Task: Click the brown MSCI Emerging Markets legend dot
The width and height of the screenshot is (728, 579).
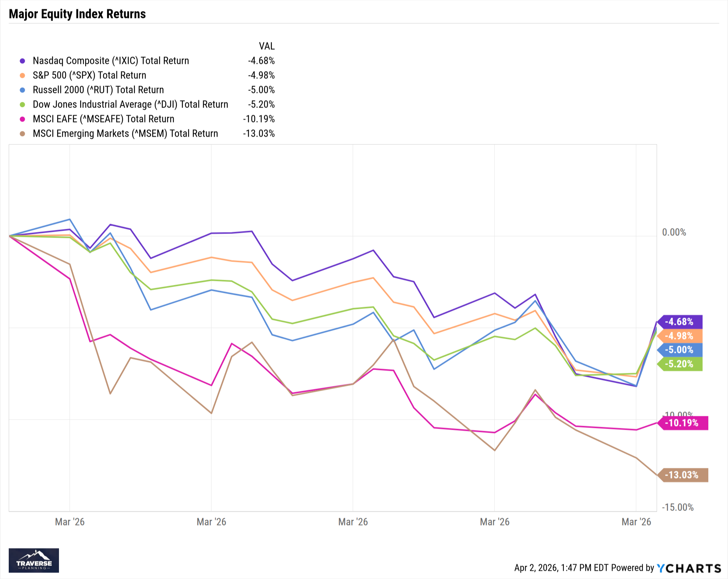Action: (x=23, y=134)
